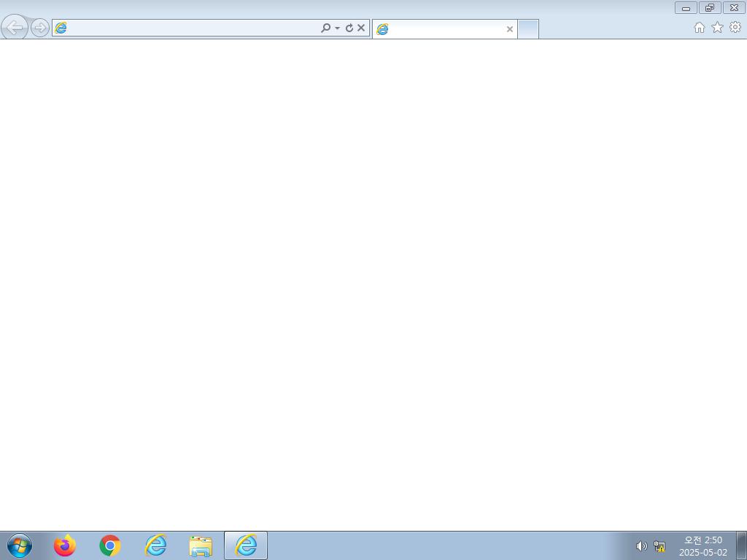Launch Google Chrome from the taskbar

pos(110,545)
